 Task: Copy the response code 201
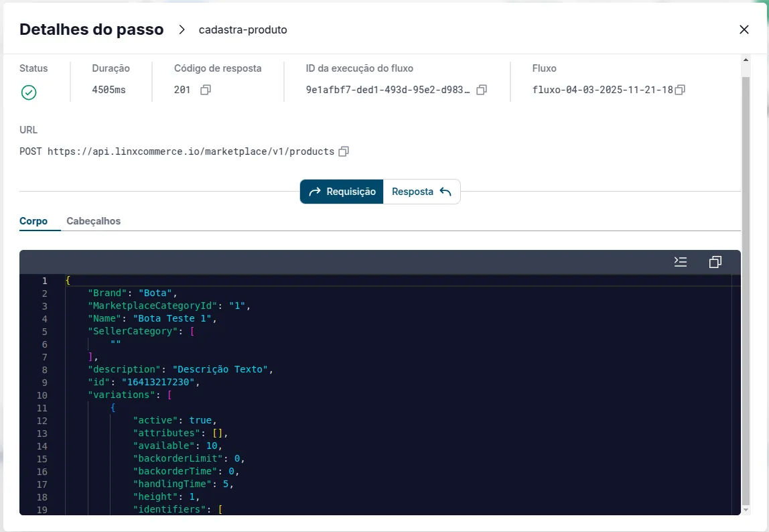click(x=206, y=90)
